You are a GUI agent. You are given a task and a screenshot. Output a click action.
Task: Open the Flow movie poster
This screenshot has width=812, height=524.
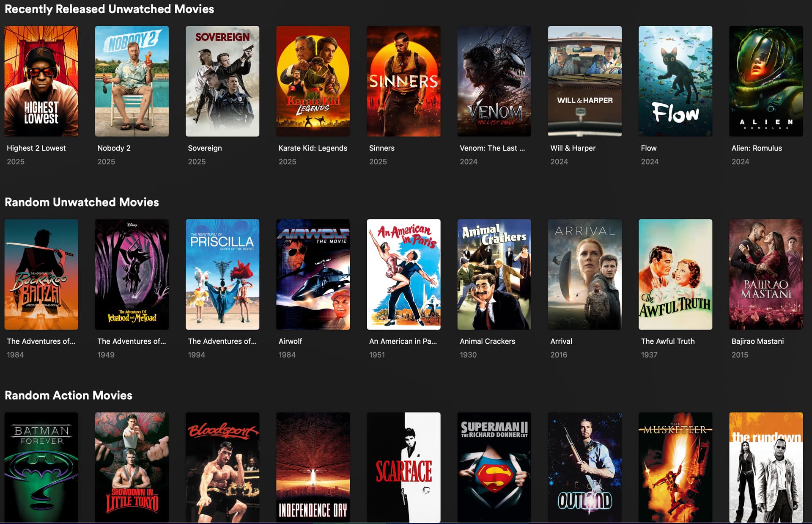click(675, 81)
